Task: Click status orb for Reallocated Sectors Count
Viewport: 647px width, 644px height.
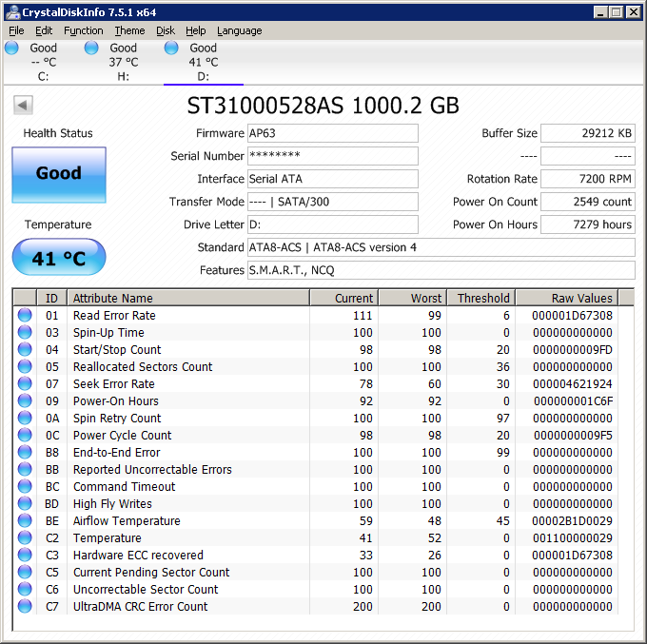Action: tap(25, 367)
